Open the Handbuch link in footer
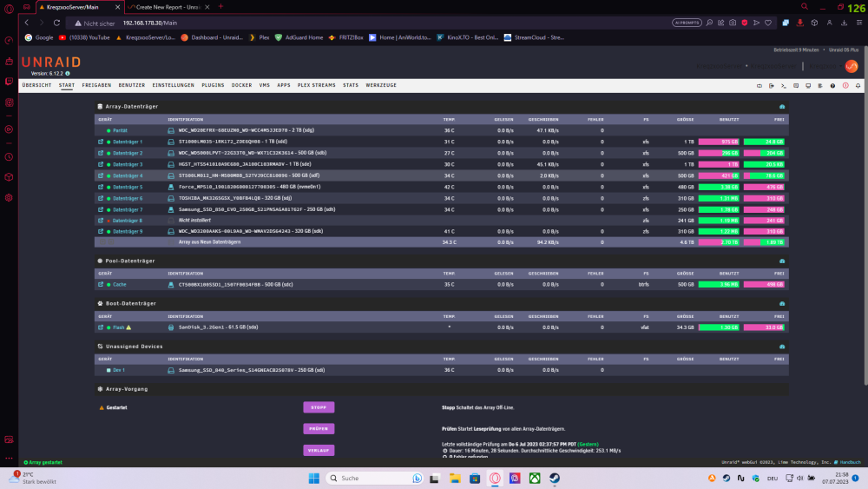The width and height of the screenshot is (868, 489). [x=851, y=462]
